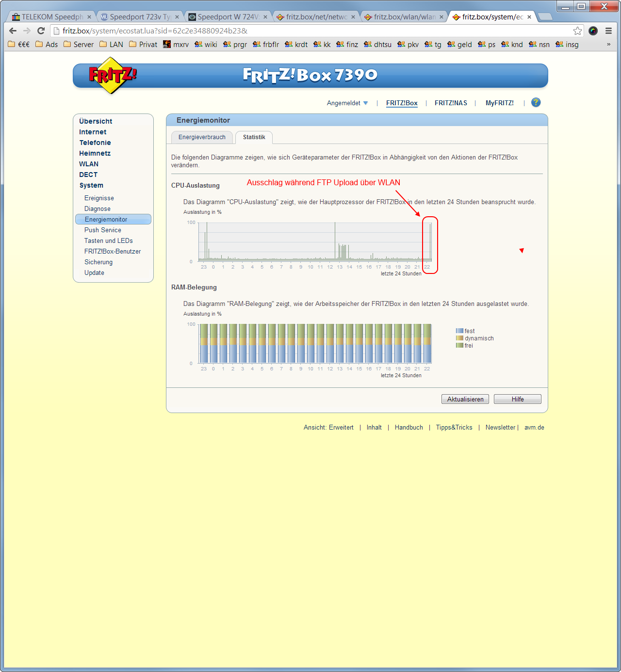This screenshot has height=672, width=621.
Task: Open the €€€ bookmarks folder
Action: [19, 44]
